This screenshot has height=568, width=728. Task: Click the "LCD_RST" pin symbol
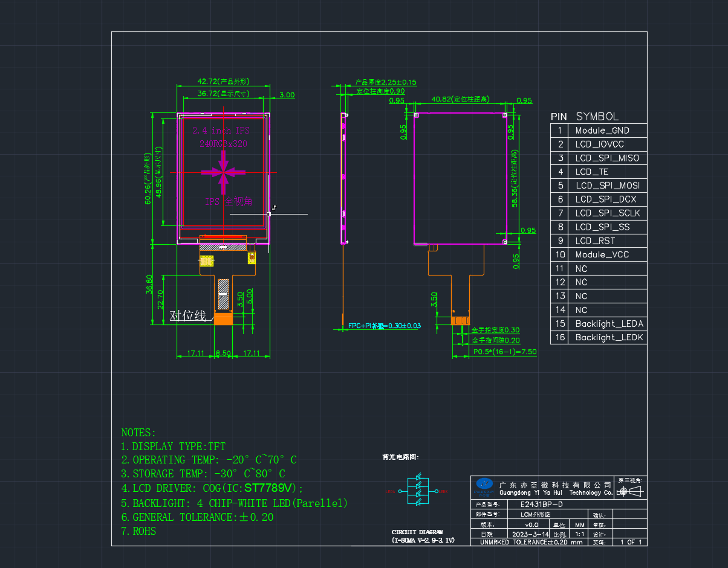click(x=595, y=241)
